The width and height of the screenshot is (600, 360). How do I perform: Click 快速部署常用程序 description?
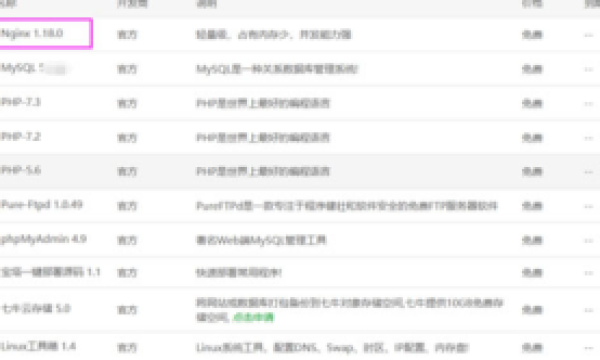point(239,273)
